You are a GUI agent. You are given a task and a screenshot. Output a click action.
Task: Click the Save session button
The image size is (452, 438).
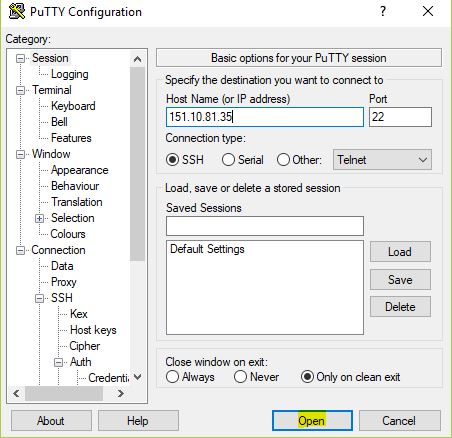coord(400,280)
